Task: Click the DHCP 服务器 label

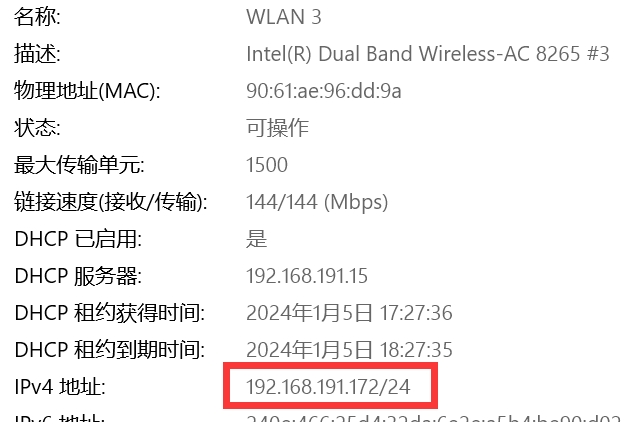Action: tap(78, 276)
